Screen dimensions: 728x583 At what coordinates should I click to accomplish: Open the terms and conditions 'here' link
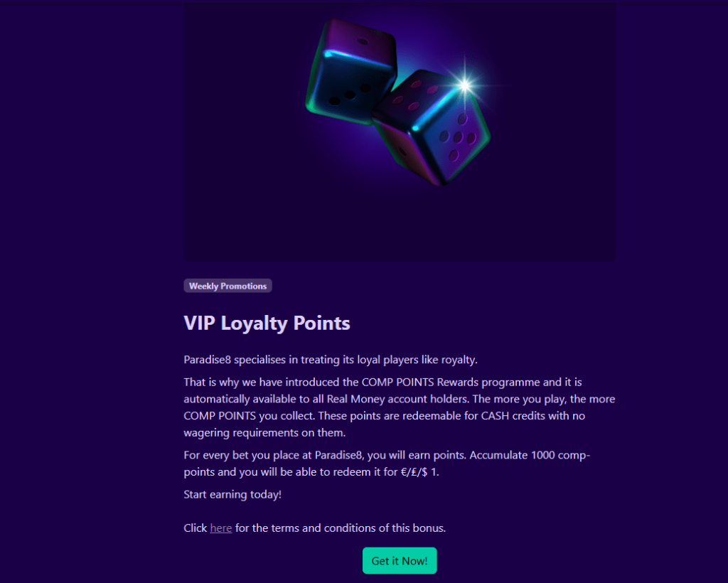coord(220,528)
